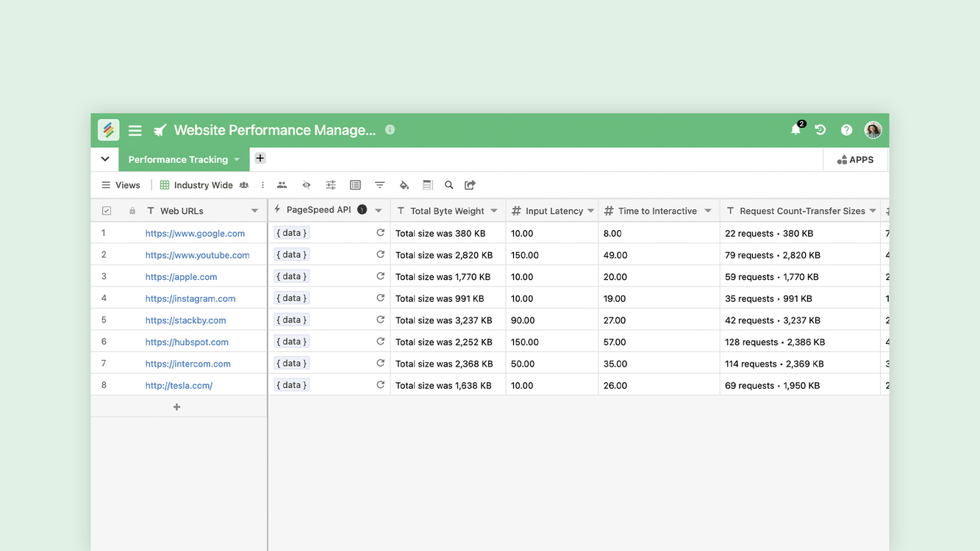Click the { data } chip in tesla.com row

pos(292,385)
